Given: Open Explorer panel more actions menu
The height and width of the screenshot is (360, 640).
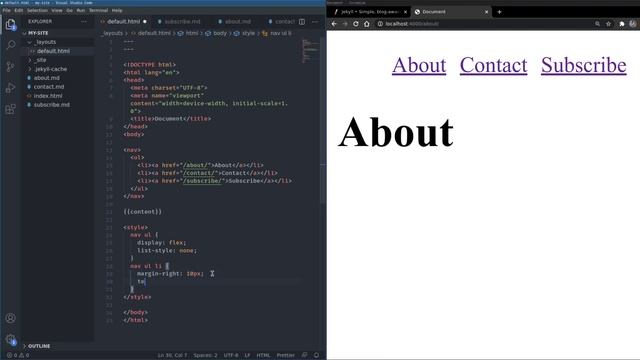Looking at the screenshot, I should (84, 21).
